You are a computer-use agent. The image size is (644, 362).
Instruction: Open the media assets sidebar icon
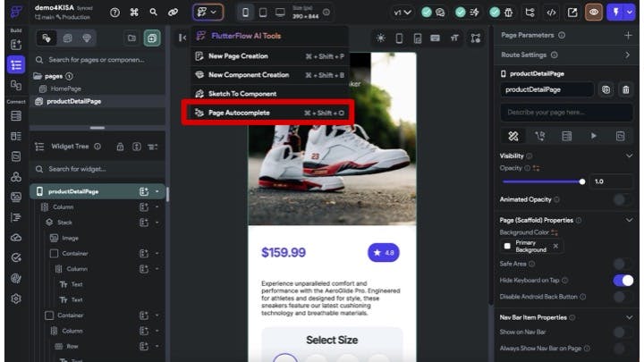point(16,197)
